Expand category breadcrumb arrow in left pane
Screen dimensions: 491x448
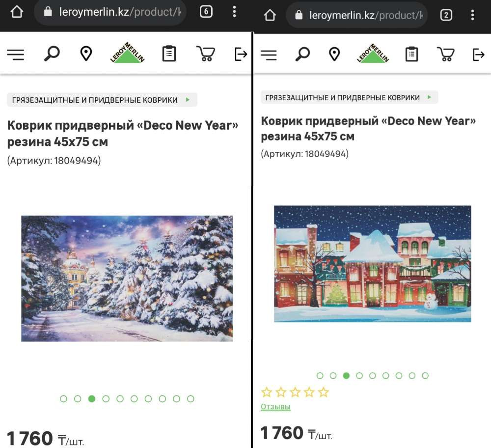click(188, 100)
